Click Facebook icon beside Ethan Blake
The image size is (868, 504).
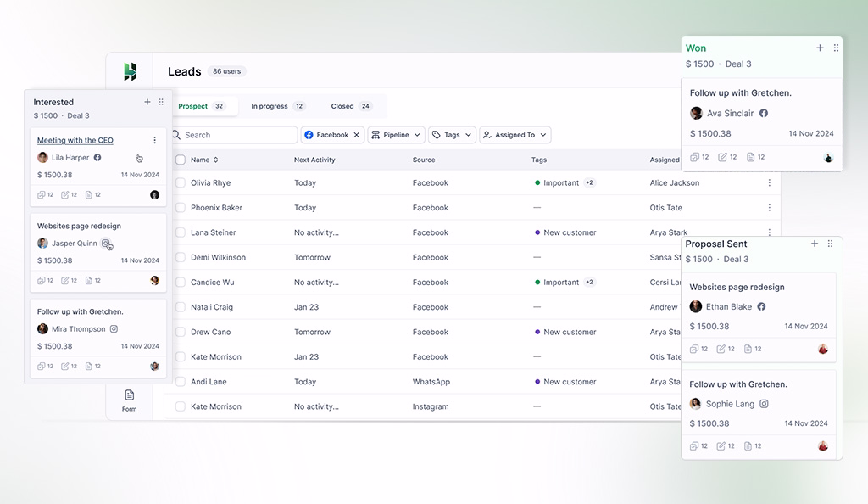click(762, 306)
